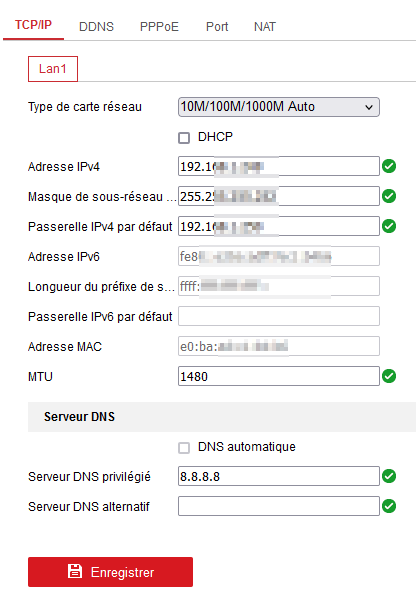
Task: Click green checkmark beside Serveur DNS privilégié
Action: click(x=389, y=476)
